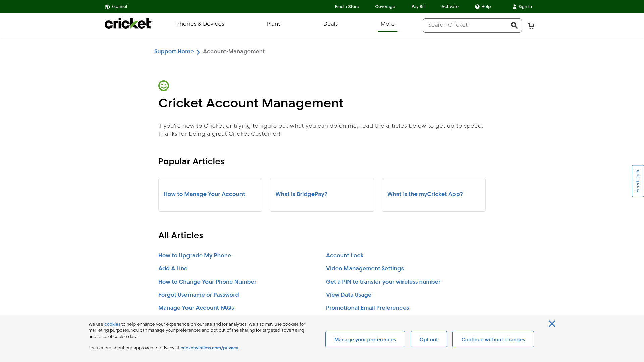Open Add A Line article
Screen dimensions: 644x362
point(173,269)
